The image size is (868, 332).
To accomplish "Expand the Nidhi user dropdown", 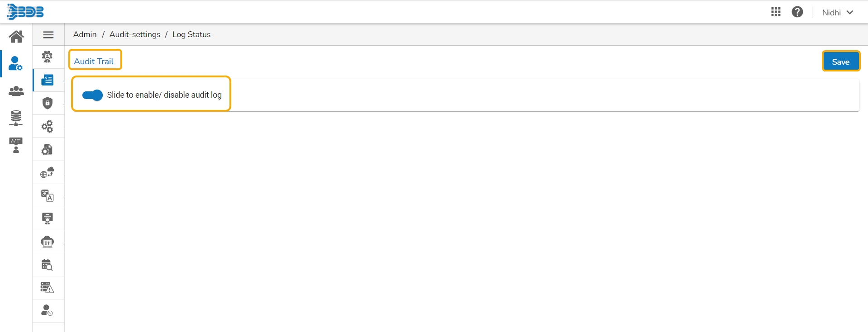I will pos(838,13).
